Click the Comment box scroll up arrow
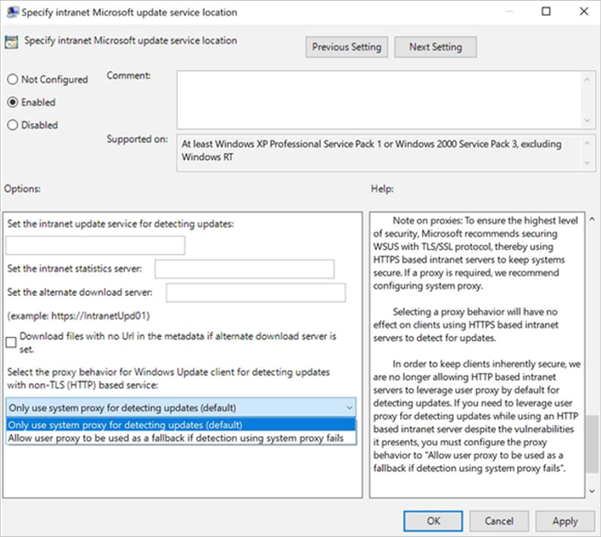Viewport: 601px width, 537px height. [587, 80]
